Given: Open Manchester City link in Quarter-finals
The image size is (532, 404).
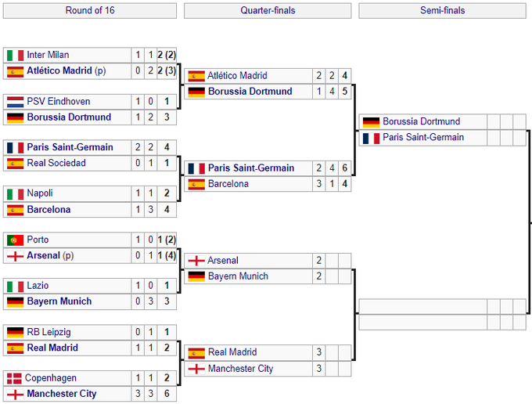Looking at the screenshot, I should click(240, 369).
